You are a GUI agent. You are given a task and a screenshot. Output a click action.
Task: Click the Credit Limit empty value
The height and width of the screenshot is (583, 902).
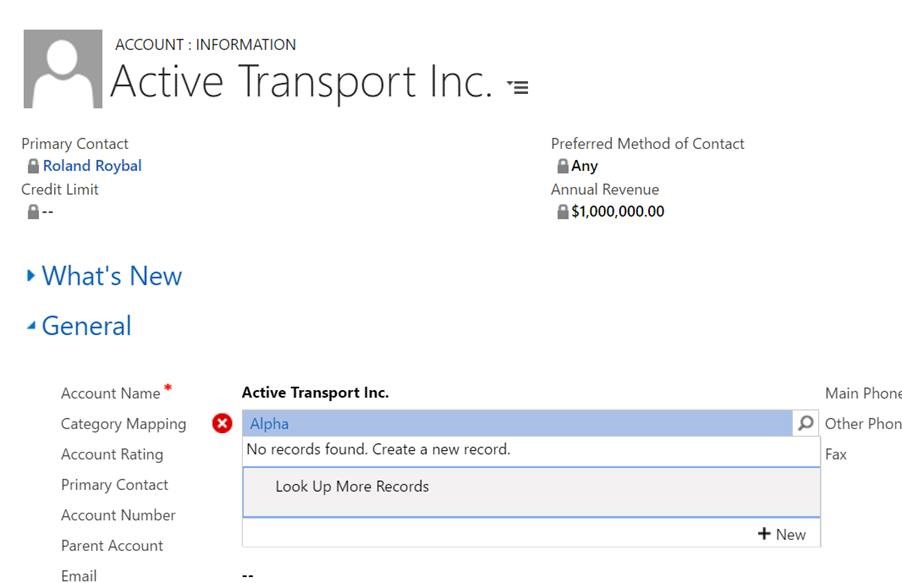[47, 212]
